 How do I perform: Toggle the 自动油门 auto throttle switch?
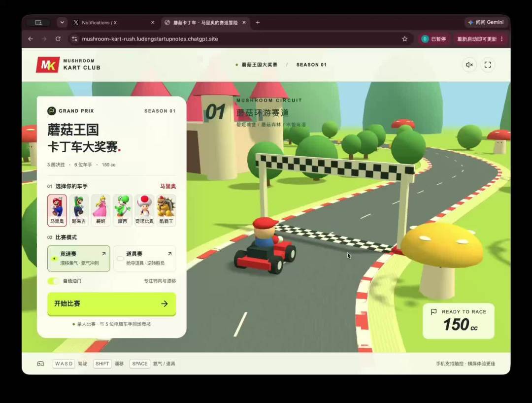(x=54, y=281)
